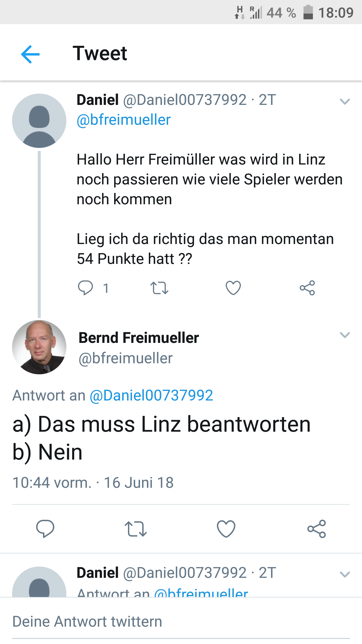Like Daniel's tweet about 54 Punkte
The width and height of the screenshot is (362, 644).
point(233,288)
